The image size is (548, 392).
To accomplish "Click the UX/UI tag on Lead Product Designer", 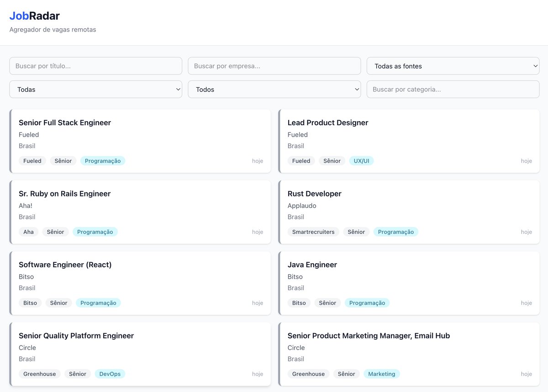I will tap(361, 161).
